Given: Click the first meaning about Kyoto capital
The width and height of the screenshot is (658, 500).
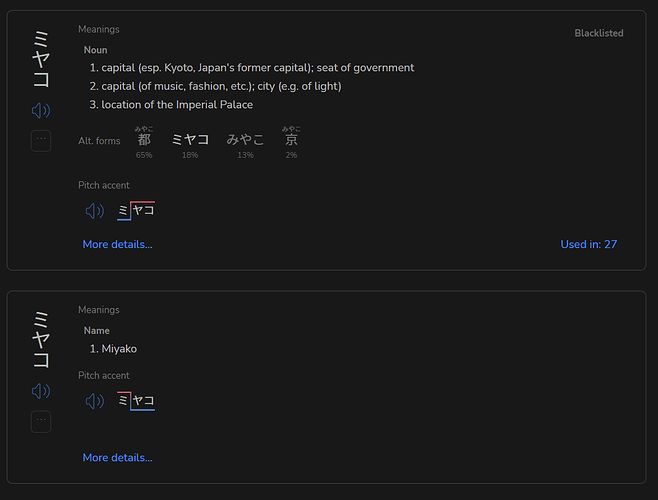Looking at the screenshot, I should click(x=252, y=68).
